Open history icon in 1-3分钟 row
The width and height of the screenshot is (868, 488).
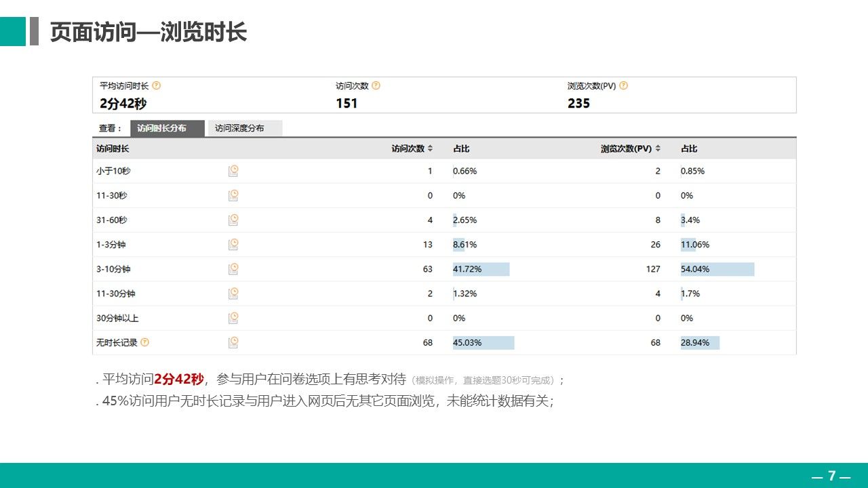[x=233, y=244]
